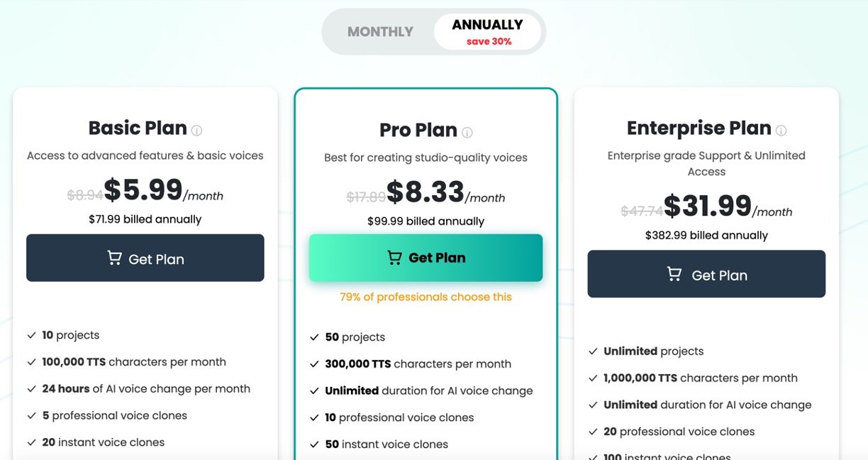868x460 pixels.
Task: Click the Pro Plan info icon
Action: 467,132
